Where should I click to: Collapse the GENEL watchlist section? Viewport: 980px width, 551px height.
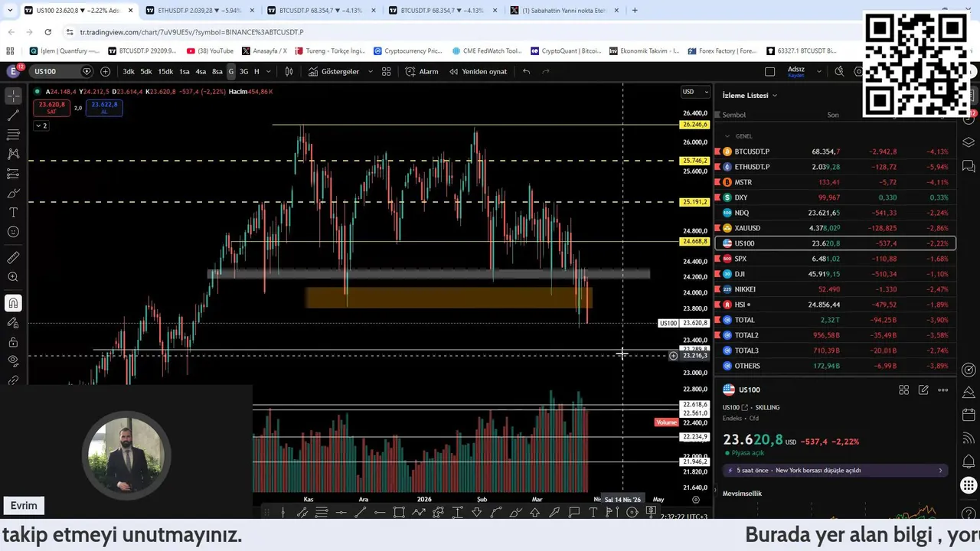(727, 136)
